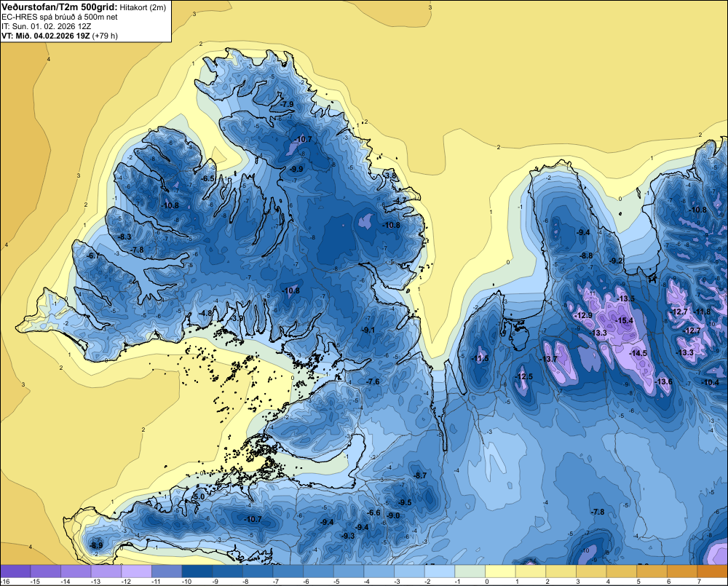This screenshot has width=728, height=586.
Task: Select the legend swatch between -13 and -12
Action: point(106,571)
